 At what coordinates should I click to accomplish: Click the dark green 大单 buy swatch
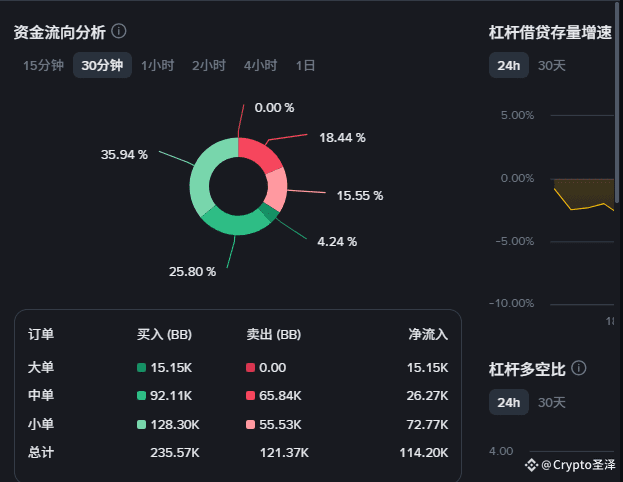point(141,368)
